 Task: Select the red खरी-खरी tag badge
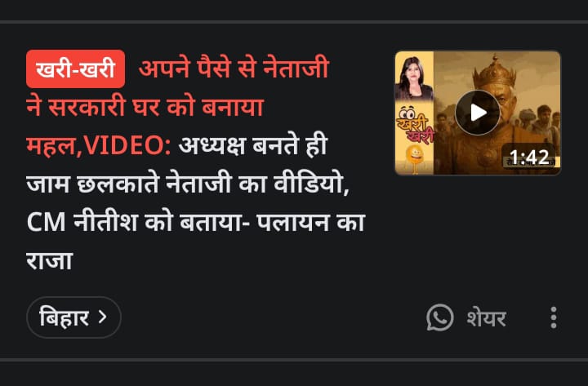coord(75,69)
